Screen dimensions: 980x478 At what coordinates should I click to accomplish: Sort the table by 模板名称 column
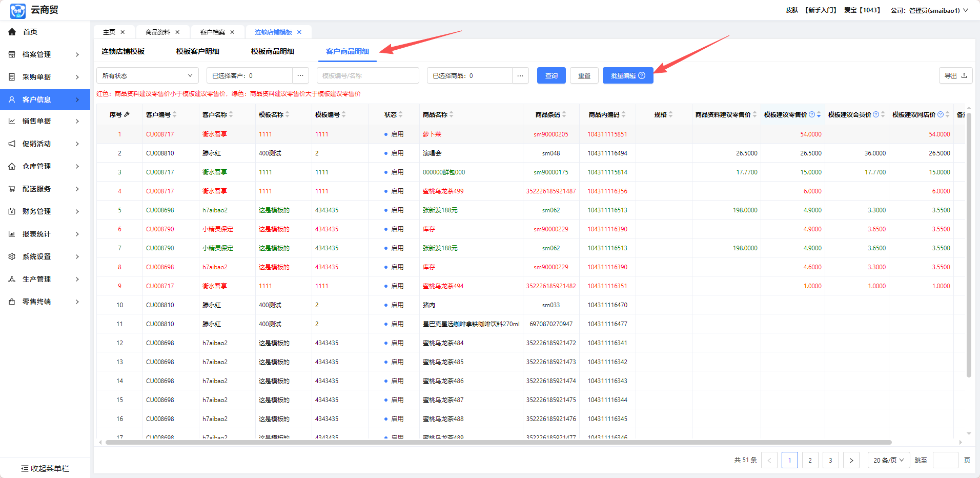pos(288,114)
